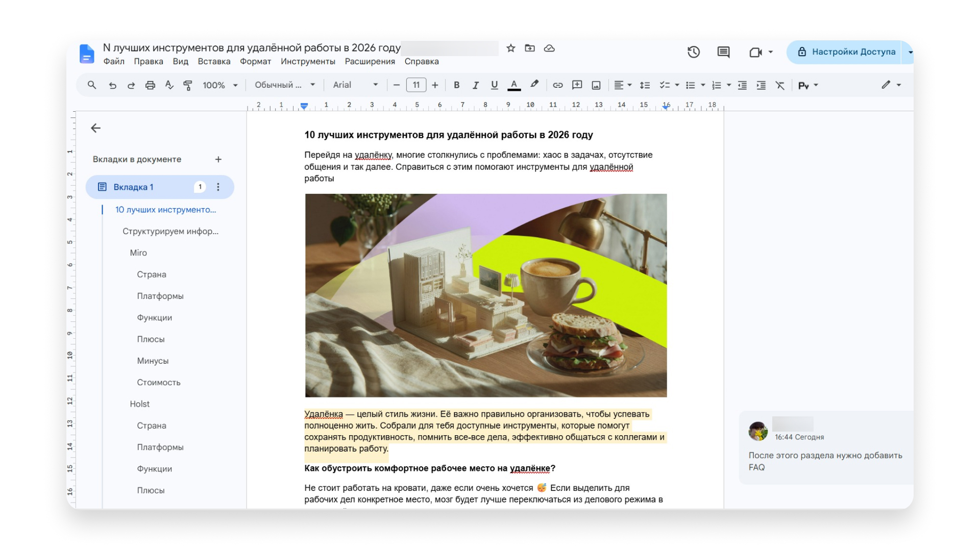The height and width of the screenshot is (551, 980).
Task: Click the document title field
Action: (252, 48)
